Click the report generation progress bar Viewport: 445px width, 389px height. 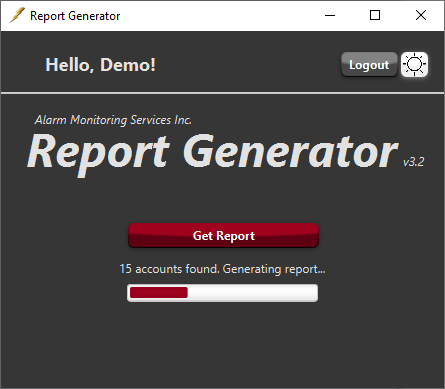[x=222, y=293]
